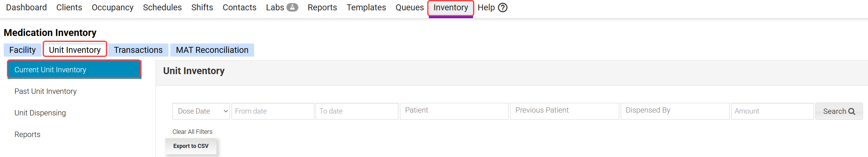Open the Occupancy page
868x157 pixels.
(x=113, y=8)
